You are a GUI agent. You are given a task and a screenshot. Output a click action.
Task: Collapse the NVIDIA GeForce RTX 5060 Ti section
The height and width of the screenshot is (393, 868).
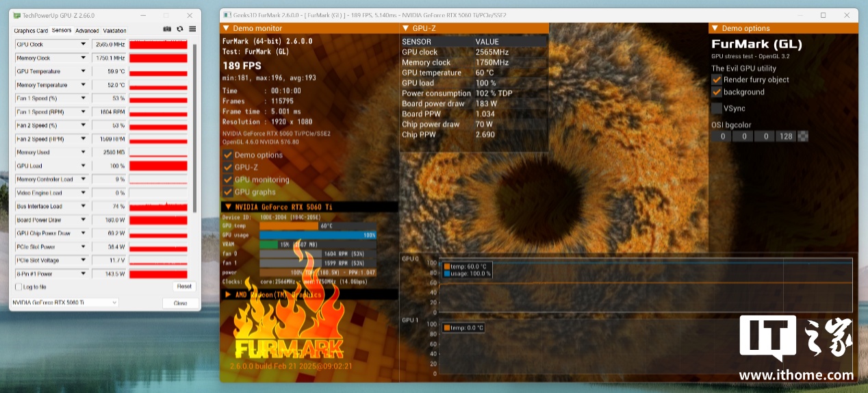227,206
